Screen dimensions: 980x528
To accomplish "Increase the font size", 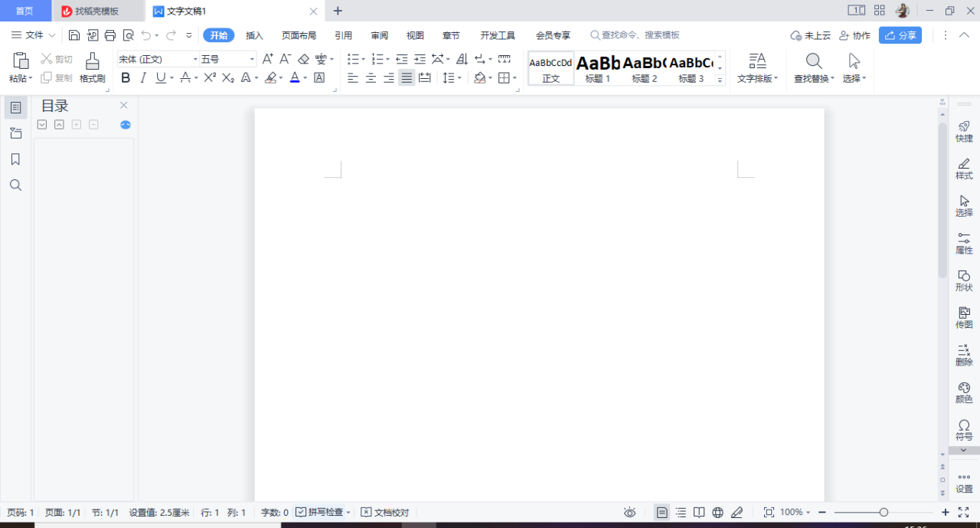I will pos(267,59).
